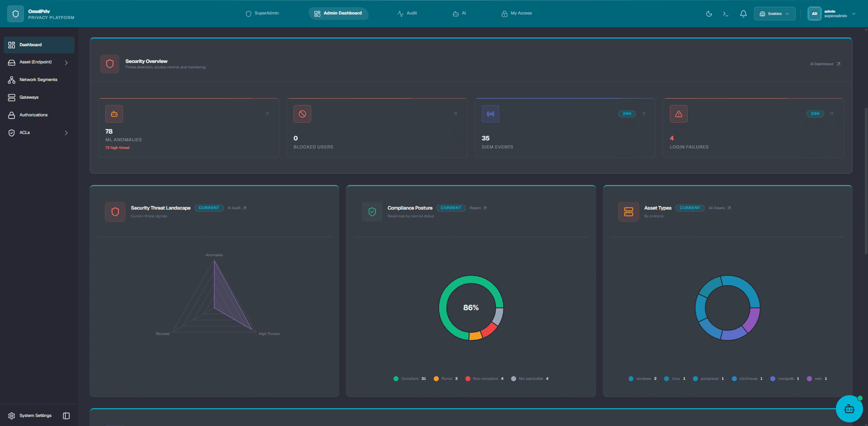Select the 24H badge on SIEM Events

pyautogui.click(x=627, y=114)
